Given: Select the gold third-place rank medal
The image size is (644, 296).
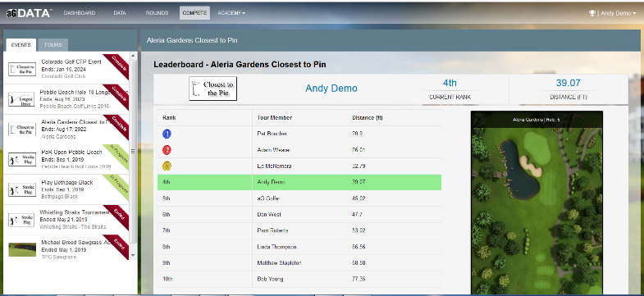Looking at the screenshot, I should (x=167, y=166).
